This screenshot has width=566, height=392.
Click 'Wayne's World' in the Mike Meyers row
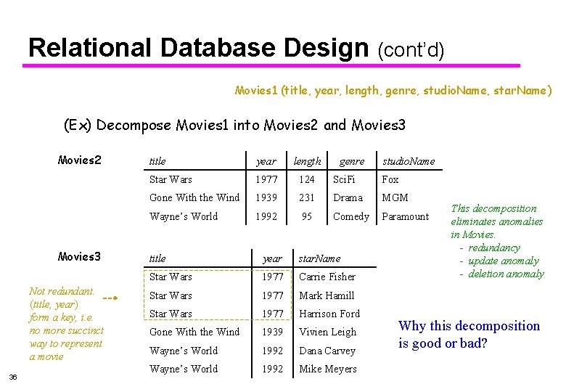(184, 369)
